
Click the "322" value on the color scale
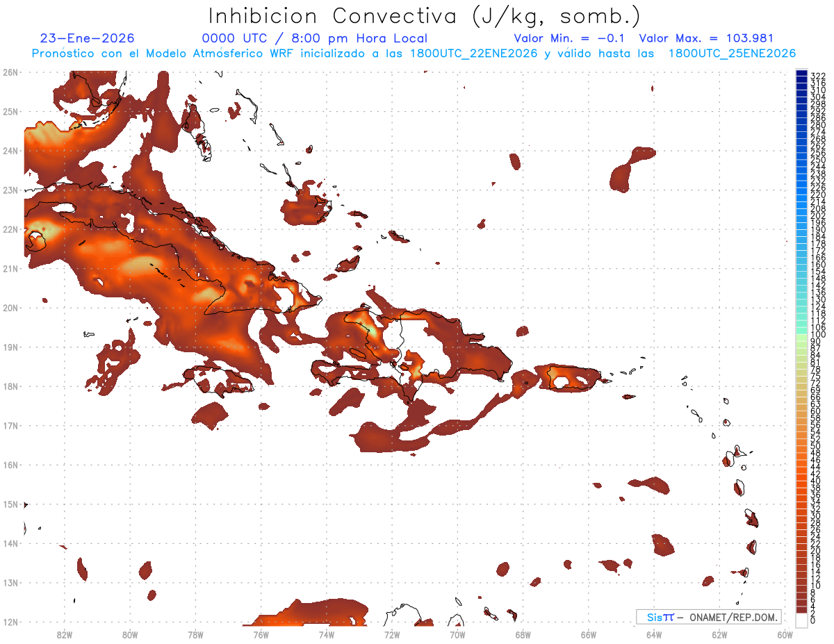(818, 76)
